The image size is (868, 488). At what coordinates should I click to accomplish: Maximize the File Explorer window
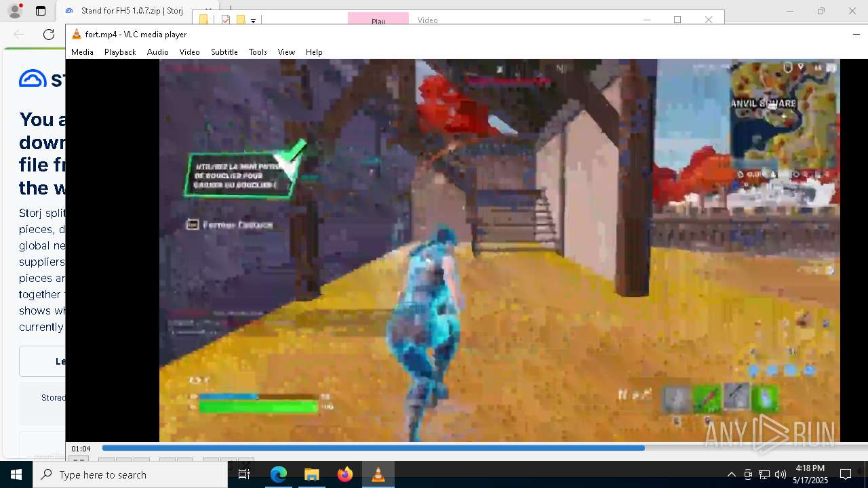click(x=677, y=19)
